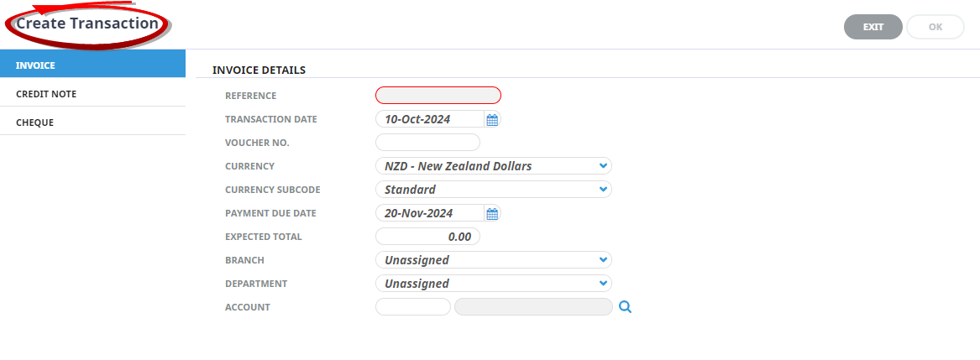Switch to the Credit Note tab
Image resolution: width=980 pixels, height=360 pixels.
coord(92,94)
